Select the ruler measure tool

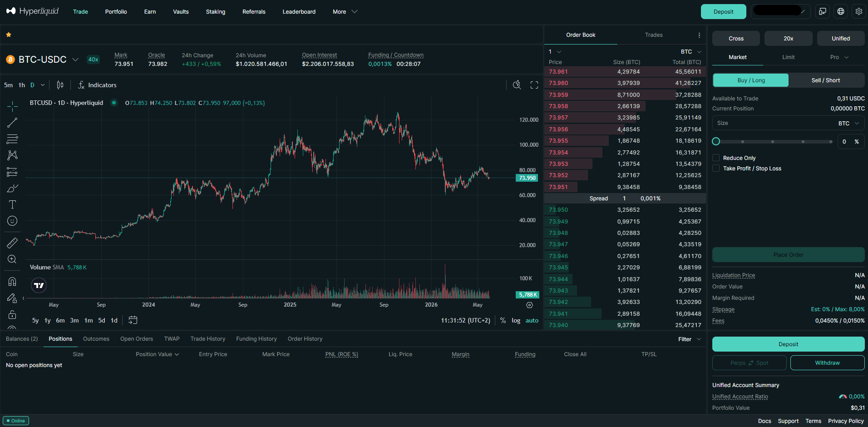pyautogui.click(x=12, y=243)
